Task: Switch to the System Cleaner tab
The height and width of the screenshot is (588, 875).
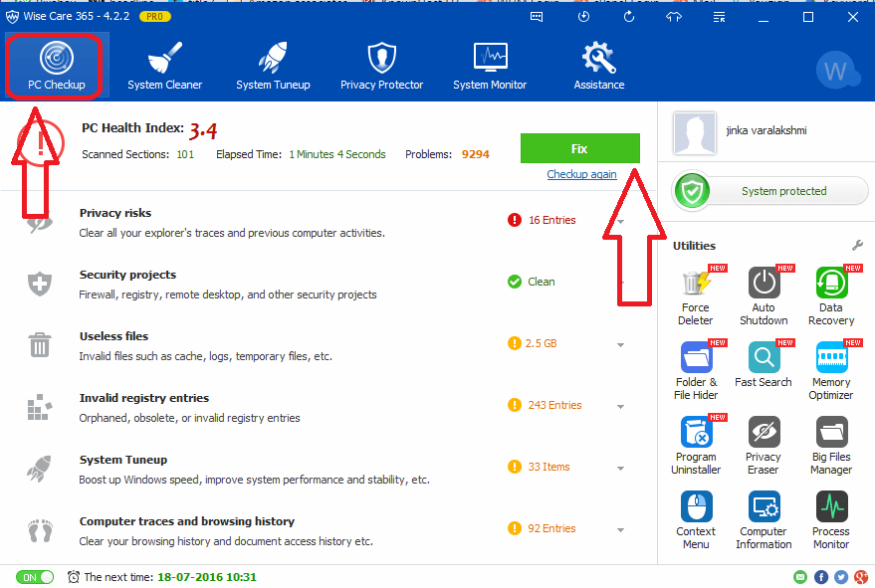Action: pyautogui.click(x=164, y=66)
